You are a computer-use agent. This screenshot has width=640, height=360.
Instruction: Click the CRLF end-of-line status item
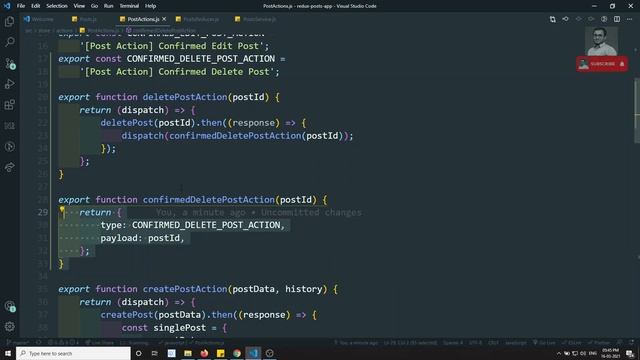[x=493, y=342]
